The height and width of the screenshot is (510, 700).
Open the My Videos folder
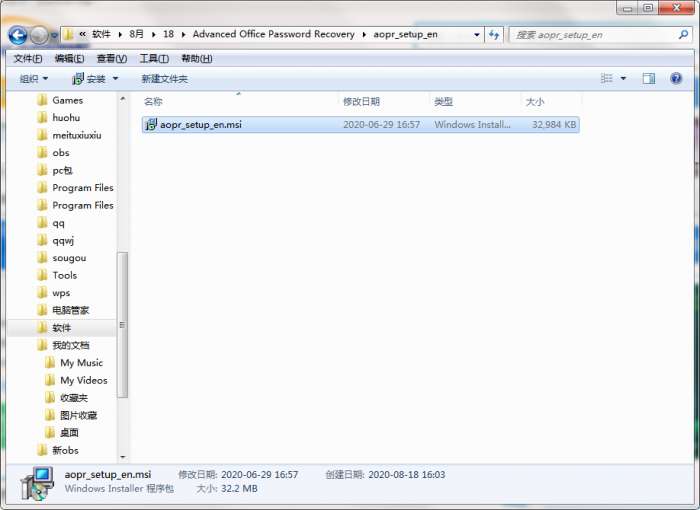tap(84, 380)
